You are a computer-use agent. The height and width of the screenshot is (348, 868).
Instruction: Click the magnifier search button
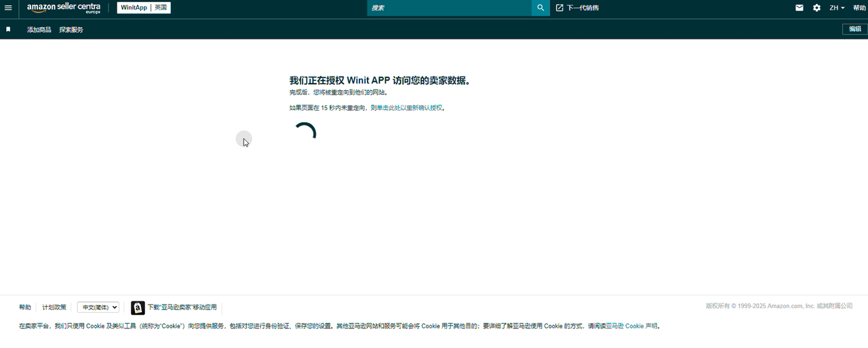540,8
